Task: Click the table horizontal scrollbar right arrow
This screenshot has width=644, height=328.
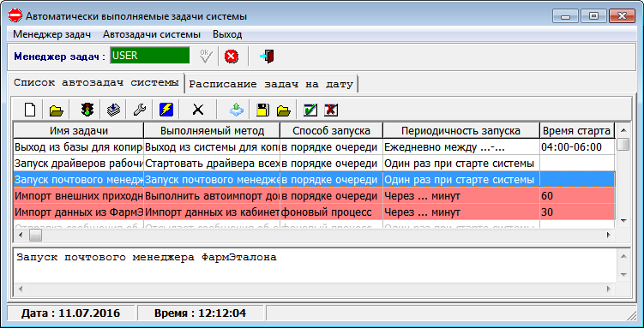Action: pos(609,235)
